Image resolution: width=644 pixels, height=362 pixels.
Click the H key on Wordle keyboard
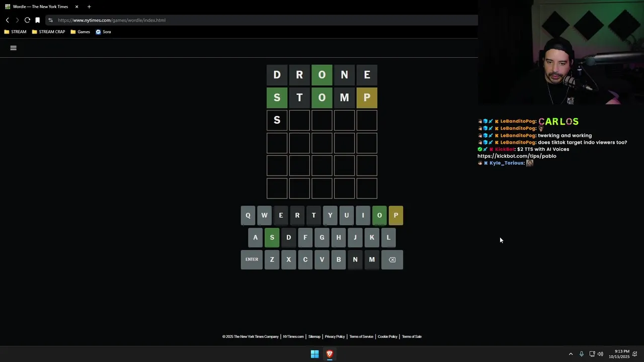coord(339,237)
